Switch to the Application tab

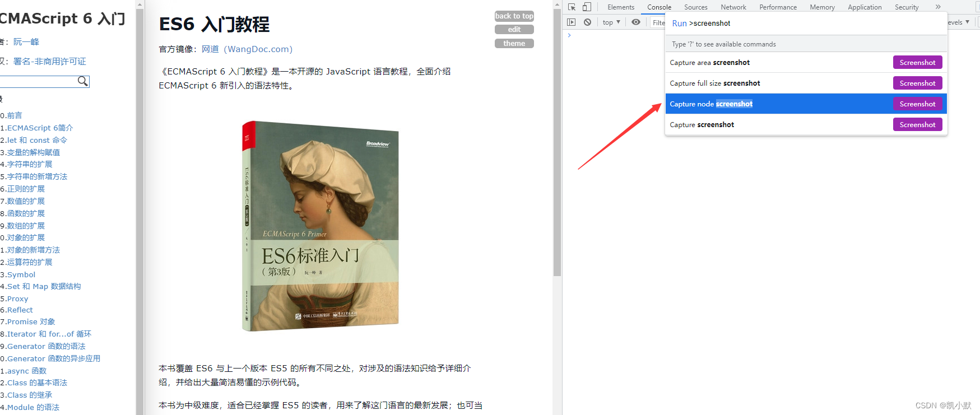pos(865,7)
